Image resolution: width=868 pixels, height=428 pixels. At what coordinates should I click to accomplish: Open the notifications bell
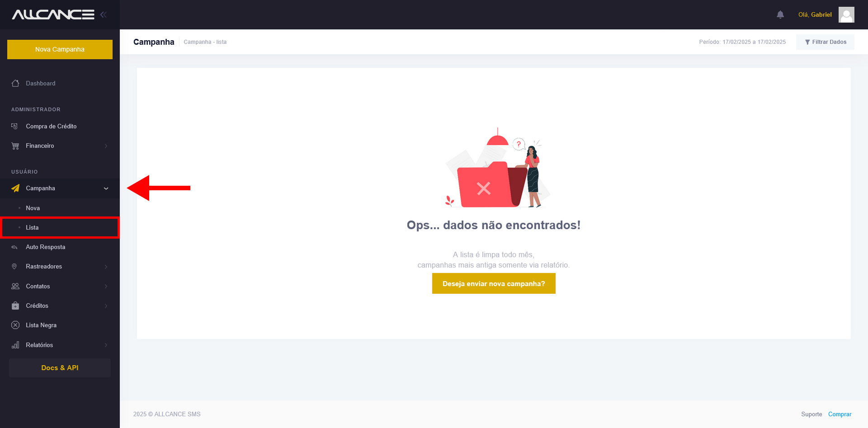780,14
